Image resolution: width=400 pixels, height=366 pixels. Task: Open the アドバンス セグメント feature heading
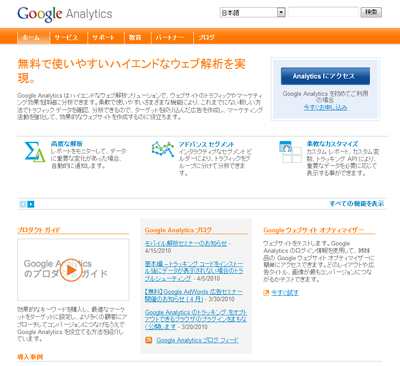pyautogui.click(x=207, y=144)
